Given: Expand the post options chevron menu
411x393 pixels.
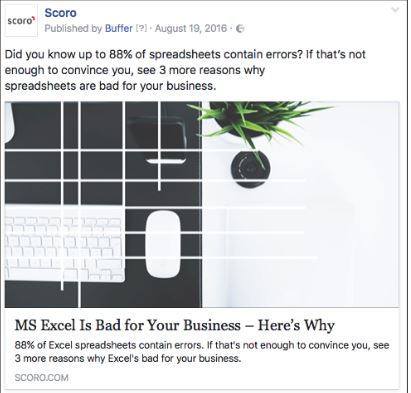Looking at the screenshot, I should 395,10.
